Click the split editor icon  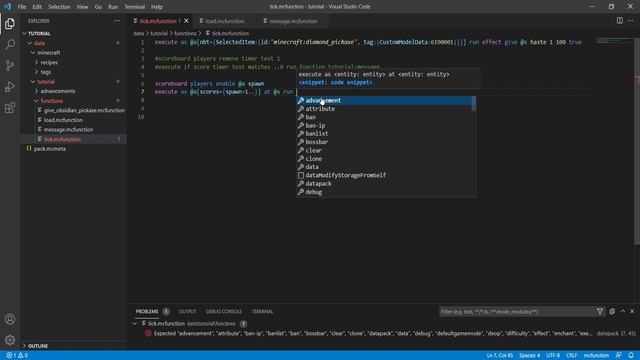[620, 20]
